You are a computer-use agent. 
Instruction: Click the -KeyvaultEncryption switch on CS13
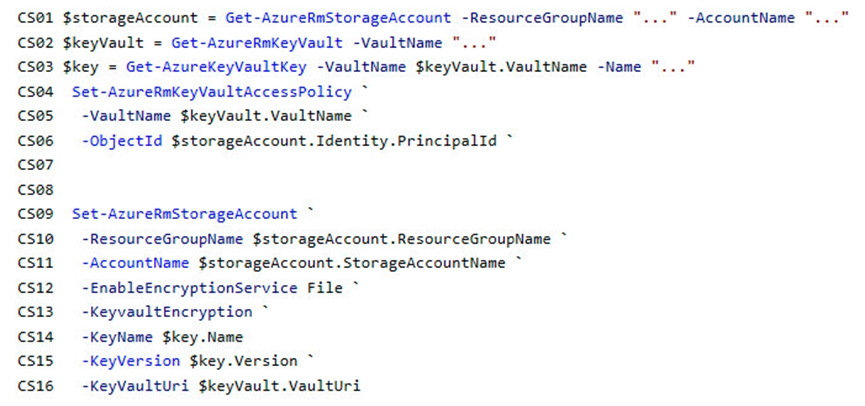(x=167, y=312)
